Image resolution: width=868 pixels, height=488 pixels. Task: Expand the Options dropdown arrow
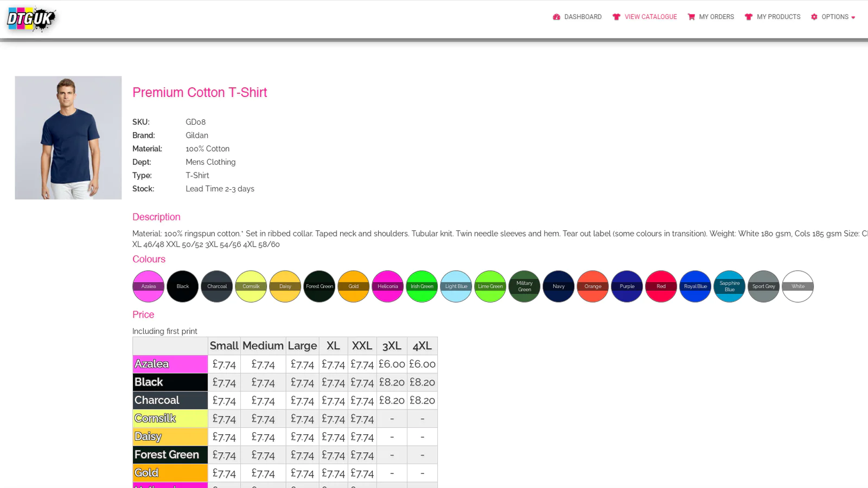pyautogui.click(x=853, y=18)
